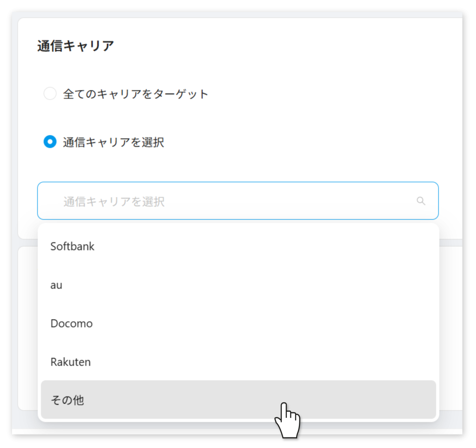Choose au from the carrier dropdown
This screenshot has height=448, width=476.
[56, 285]
